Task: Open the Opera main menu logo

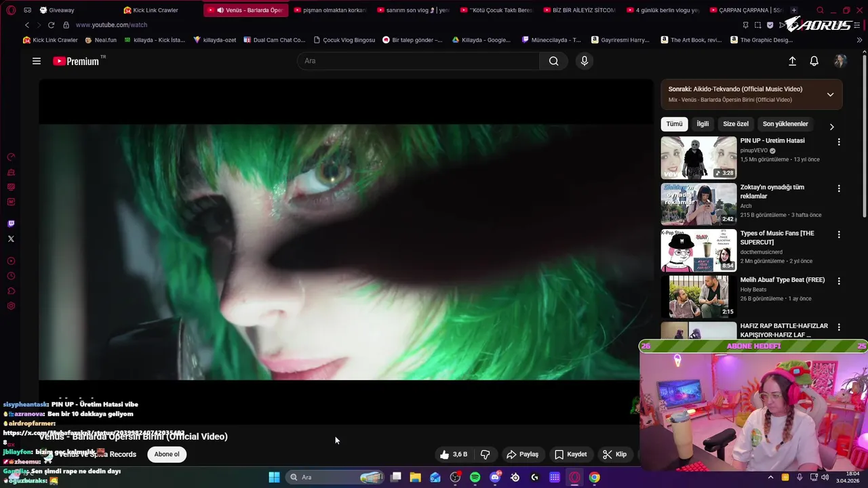Action: tap(11, 10)
